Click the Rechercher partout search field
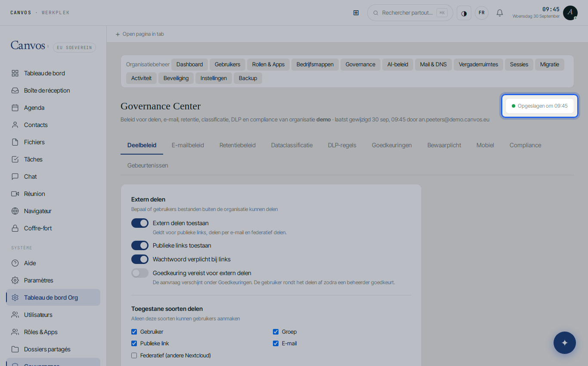This screenshot has width=588, height=366. click(410, 13)
